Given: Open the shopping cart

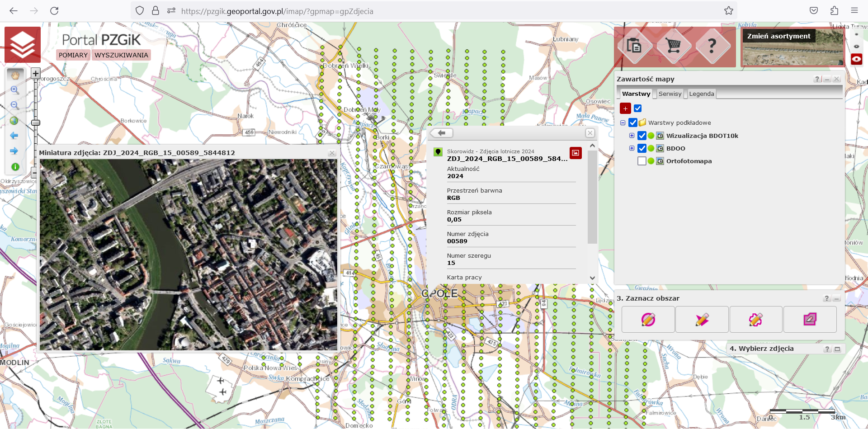Looking at the screenshot, I should 674,46.
